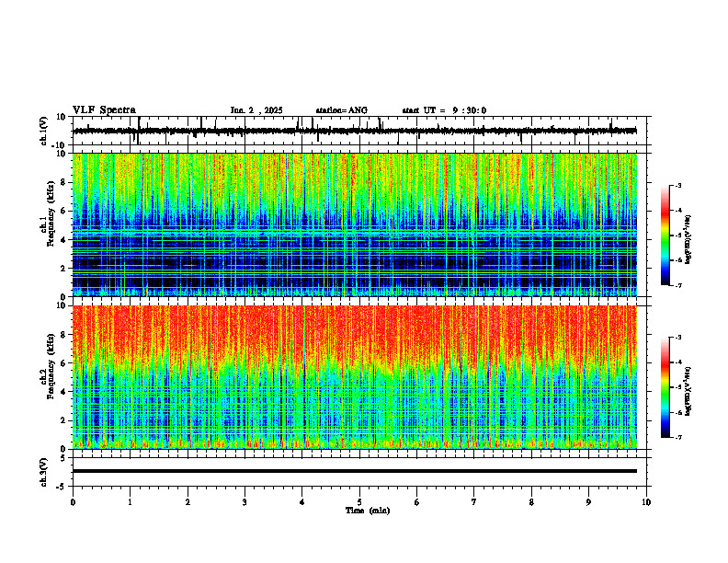This screenshot has width=728, height=563.
Task: Click the ch.1 frequency tick label "8"
Action: coord(63,182)
